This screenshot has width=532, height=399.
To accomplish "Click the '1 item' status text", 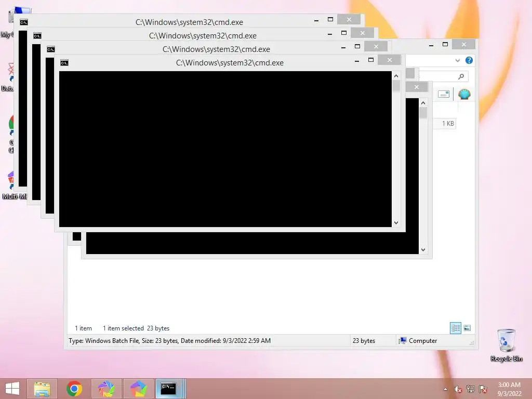I will [83, 328].
